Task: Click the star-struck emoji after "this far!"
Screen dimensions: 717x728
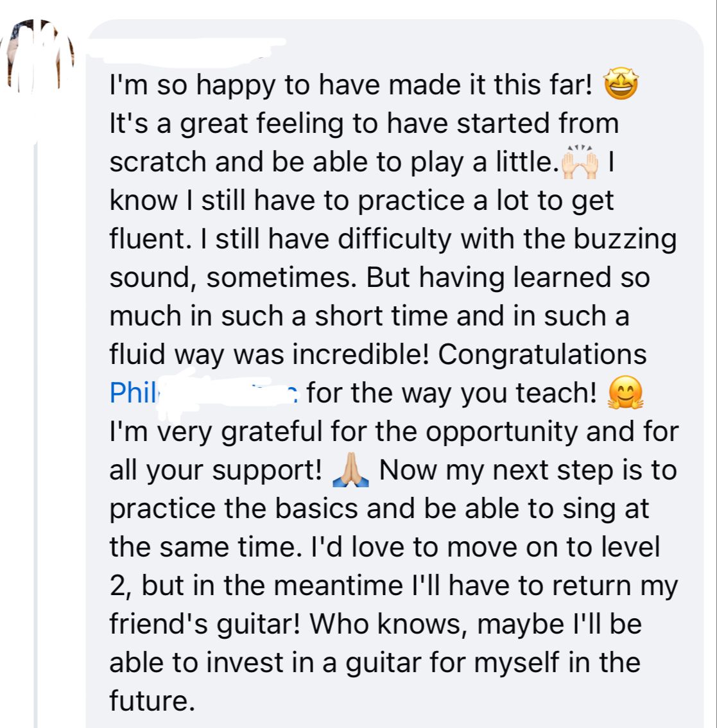Action: point(621,85)
